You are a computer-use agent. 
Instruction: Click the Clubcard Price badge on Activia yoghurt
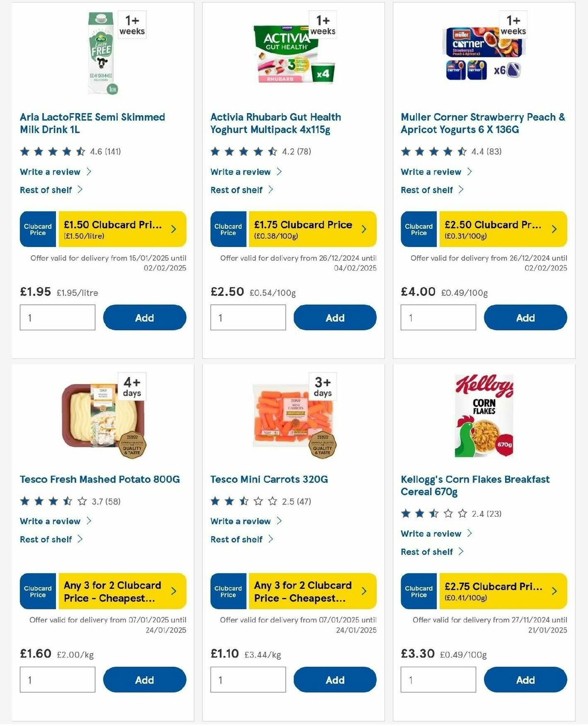point(227,229)
